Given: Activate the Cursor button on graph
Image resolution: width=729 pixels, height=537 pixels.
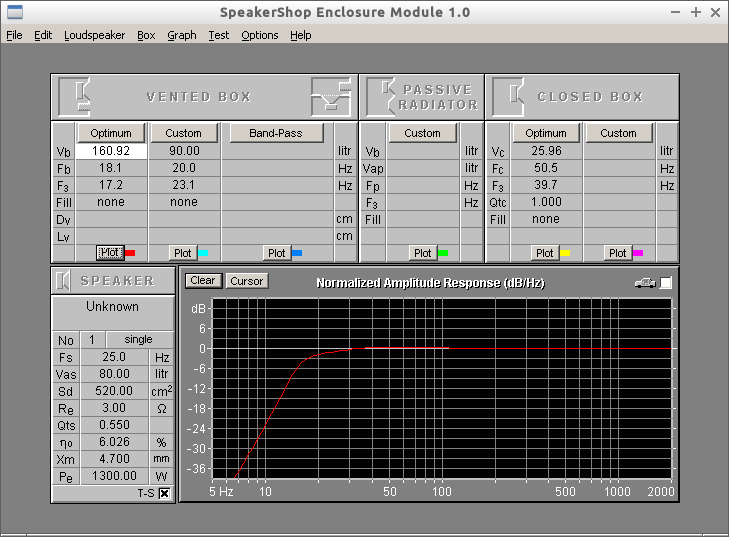Looking at the screenshot, I should 246,281.
